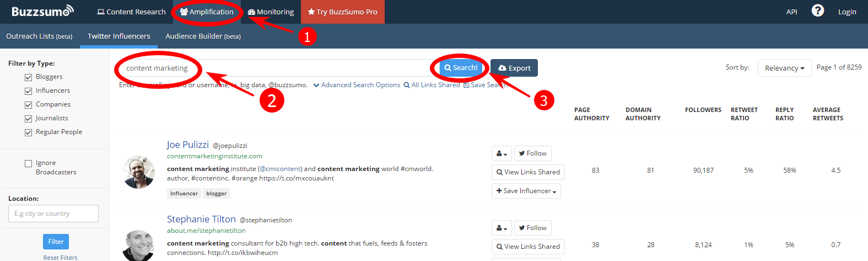This screenshot has height=261, width=868.
Task: Uncheck the Companies filter
Action: coord(28,105)
